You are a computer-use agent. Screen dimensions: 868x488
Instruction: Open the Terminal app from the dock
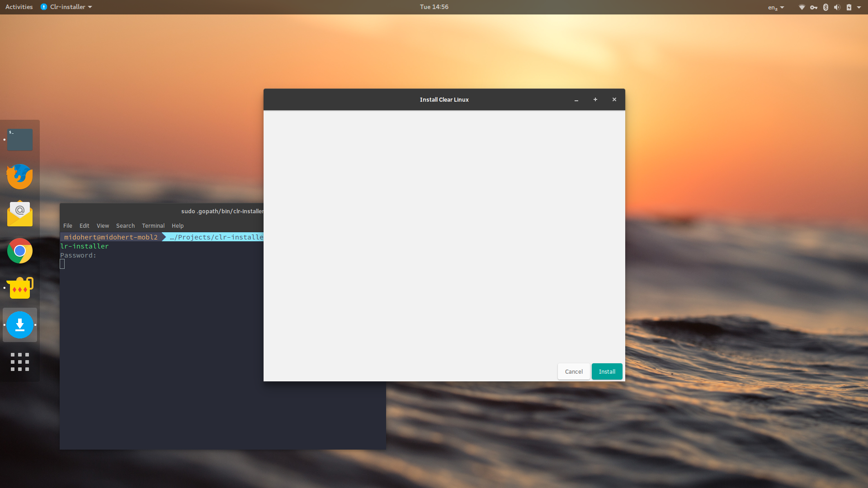(x=20, y=140)
